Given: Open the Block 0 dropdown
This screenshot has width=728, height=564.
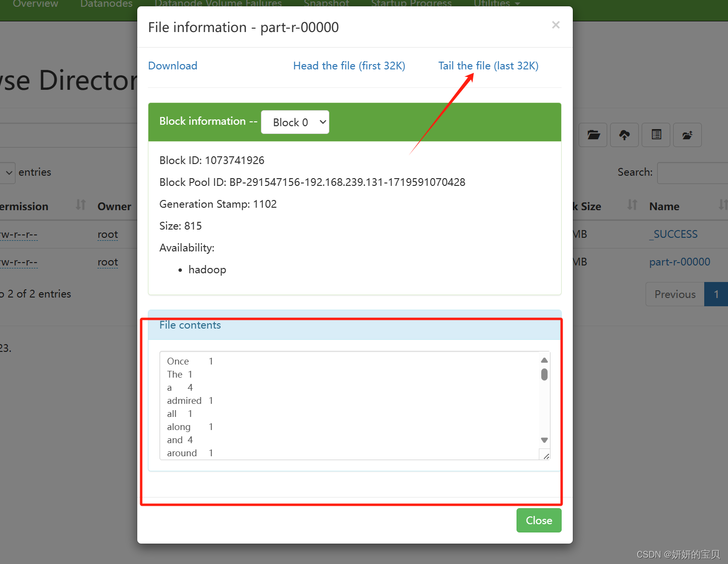Looking at the screenshot, I should [295, 122].
